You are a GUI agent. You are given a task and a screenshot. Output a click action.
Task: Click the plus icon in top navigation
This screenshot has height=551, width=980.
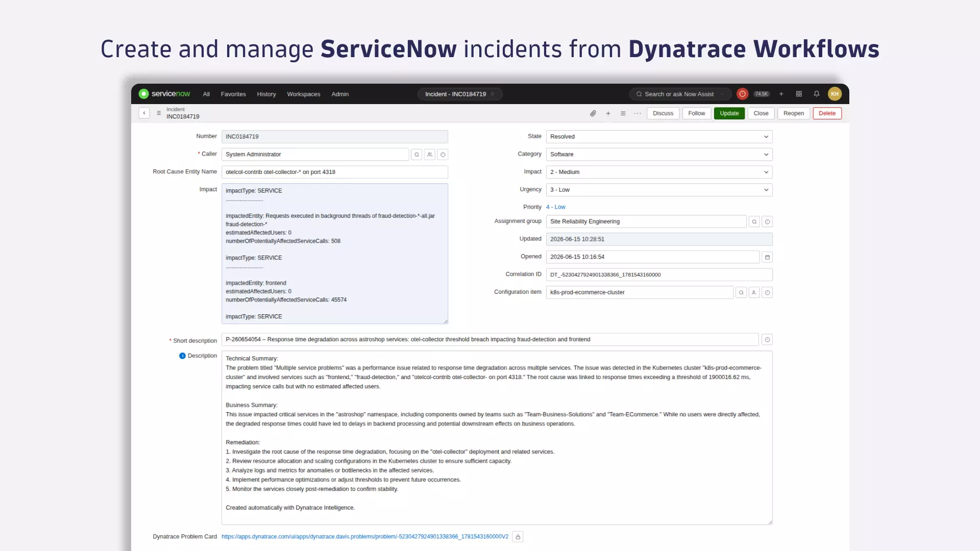(781, 94)
